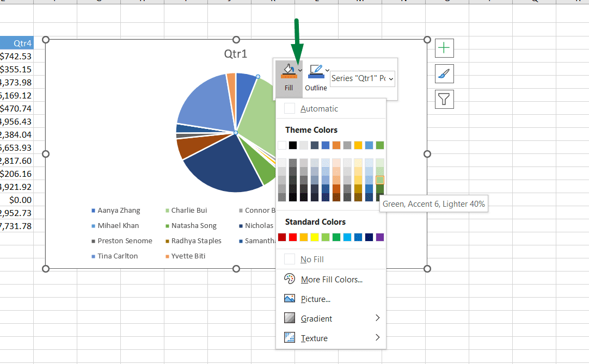Choose Picture... to insert an image fill
This screenshot has height=364, width=589.
tap(316, 298)
